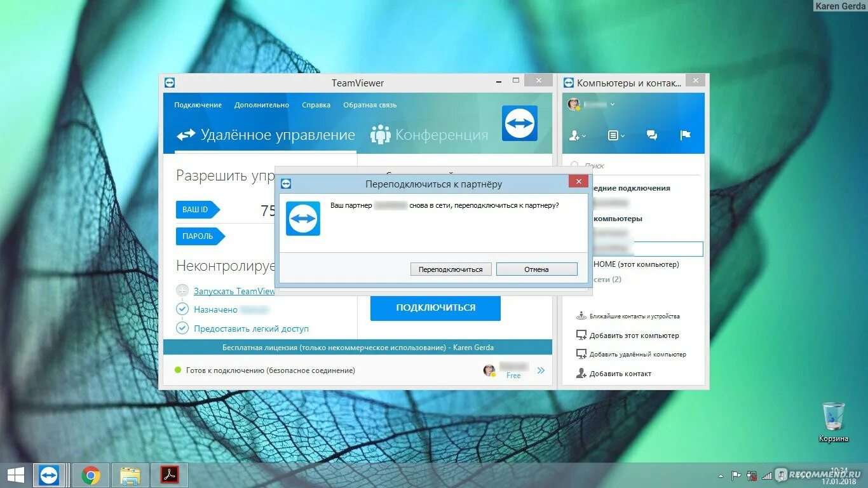Click the nearby contacts radar icon
Image resolution: width=868 pixels, height=488 pixels.
pos(581,316)
